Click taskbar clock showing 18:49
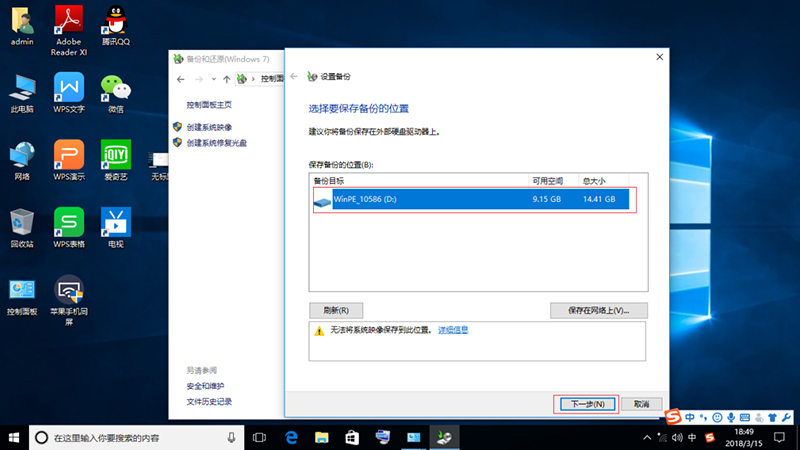The height and width of the screenshot is (450, 800). coord(744,438)
